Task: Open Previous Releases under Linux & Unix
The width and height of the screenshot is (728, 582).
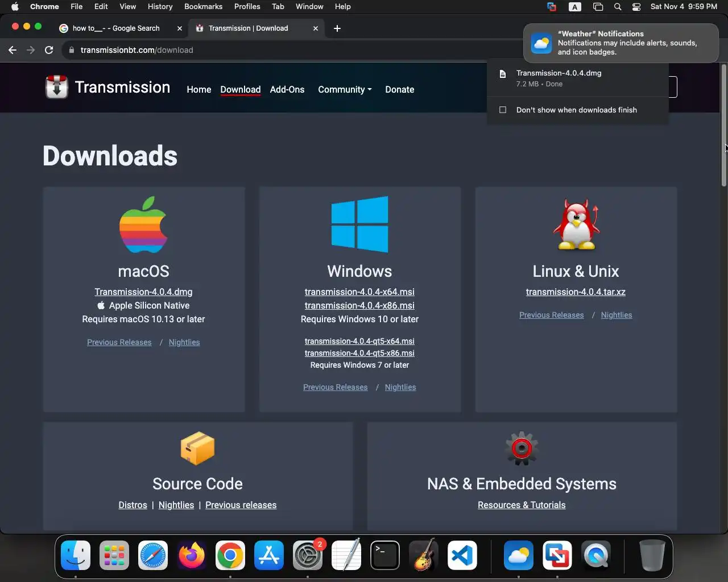Action: (552, 315)
